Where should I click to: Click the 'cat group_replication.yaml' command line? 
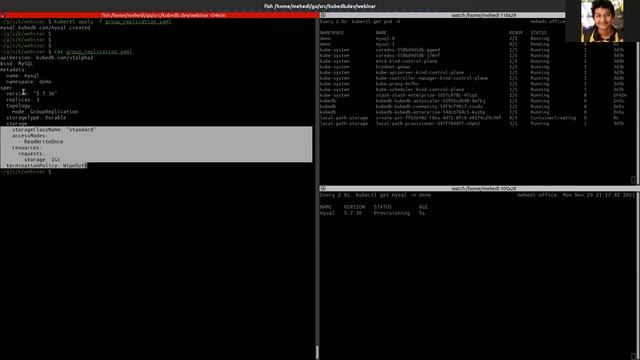66,52
